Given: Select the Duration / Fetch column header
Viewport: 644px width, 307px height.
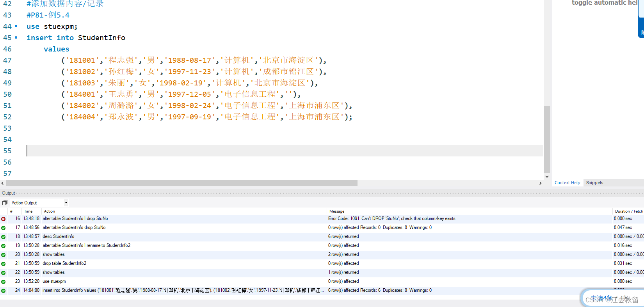Looking at the screenshot, I should (629, 211).
